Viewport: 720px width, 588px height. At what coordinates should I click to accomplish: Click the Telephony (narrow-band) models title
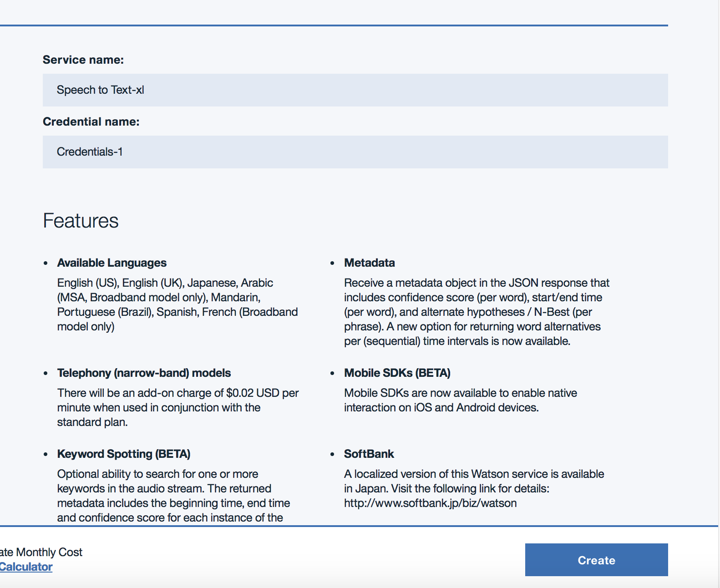(x=144, y=373)
